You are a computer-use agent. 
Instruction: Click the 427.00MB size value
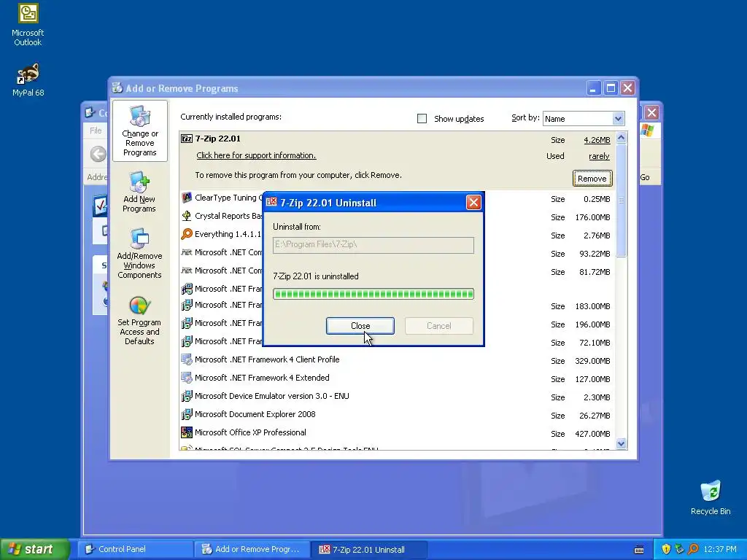pos(592,434)
